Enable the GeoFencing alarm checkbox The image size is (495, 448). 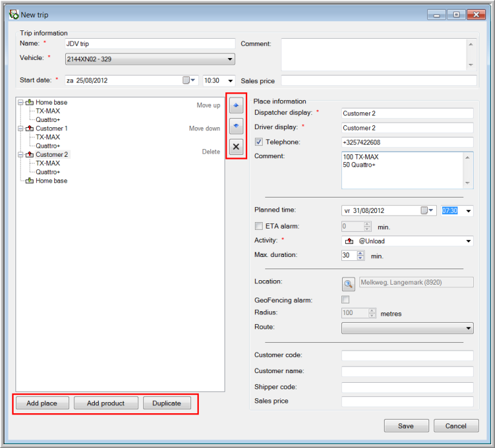point(345,300)
